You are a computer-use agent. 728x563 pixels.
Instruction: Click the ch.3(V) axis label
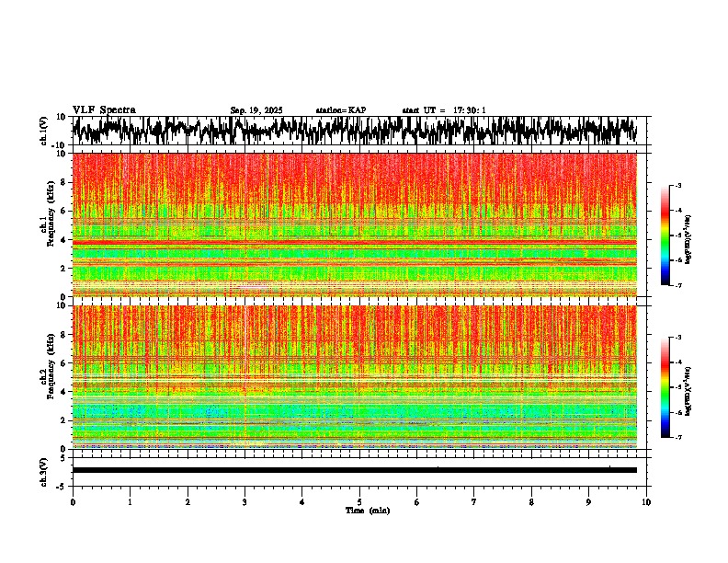(44, 472)
